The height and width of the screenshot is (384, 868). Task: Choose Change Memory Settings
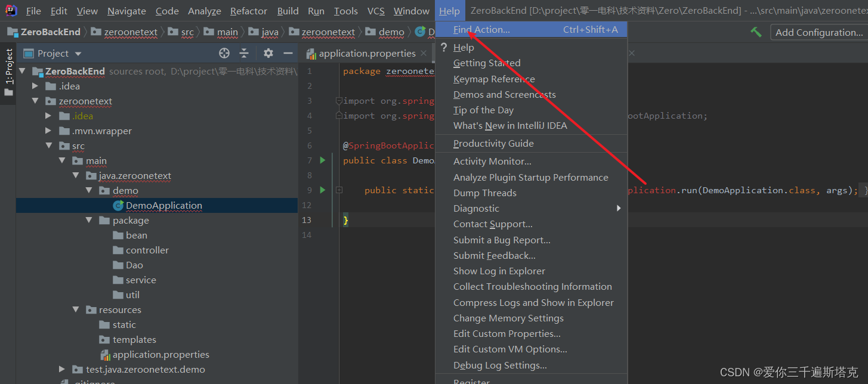(x=531, y=318)
